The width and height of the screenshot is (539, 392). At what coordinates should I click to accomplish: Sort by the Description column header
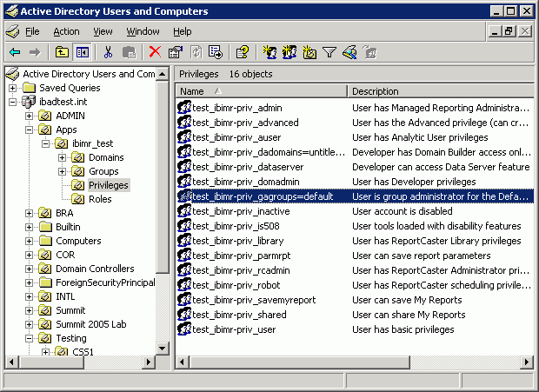pyautogui.click(x=441, y=91)
